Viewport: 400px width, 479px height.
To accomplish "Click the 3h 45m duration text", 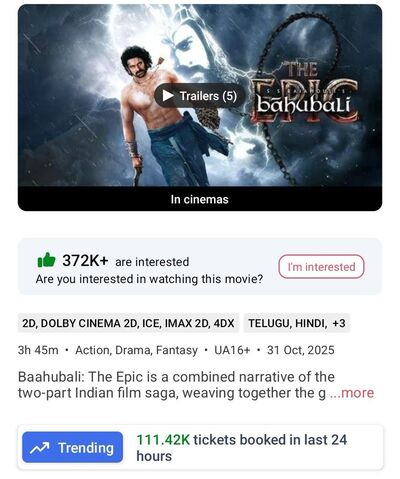I will pos(38,350).
